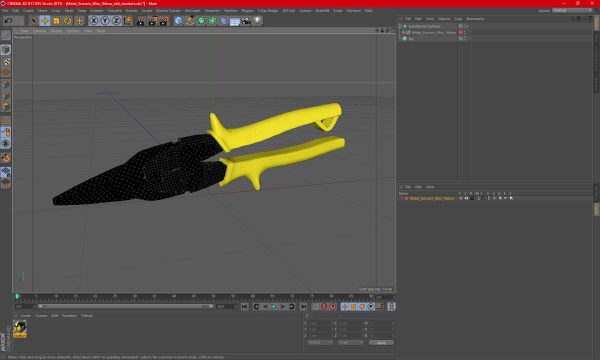The image size is (600, 360).
Task: Open the Objects panel Tags menu
Action: pyautogui.click(x=458, y=19)
